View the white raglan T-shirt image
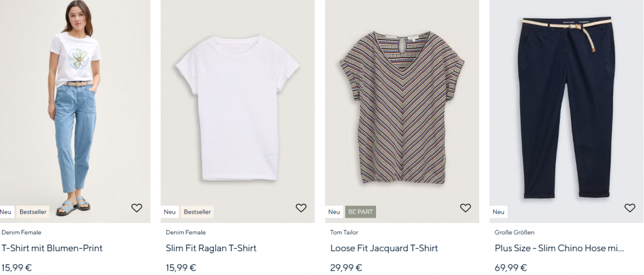Screen dimensions: 644x275 pos(238,107)
